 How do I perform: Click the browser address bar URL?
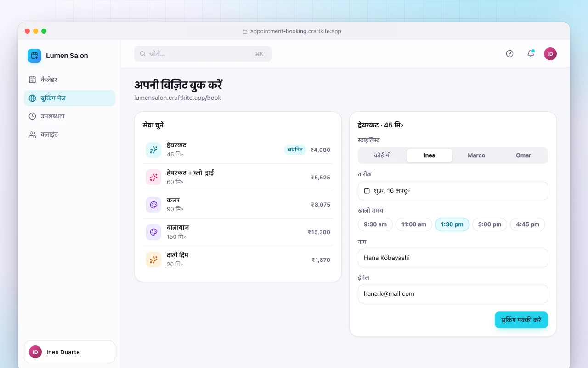(295, 31)
